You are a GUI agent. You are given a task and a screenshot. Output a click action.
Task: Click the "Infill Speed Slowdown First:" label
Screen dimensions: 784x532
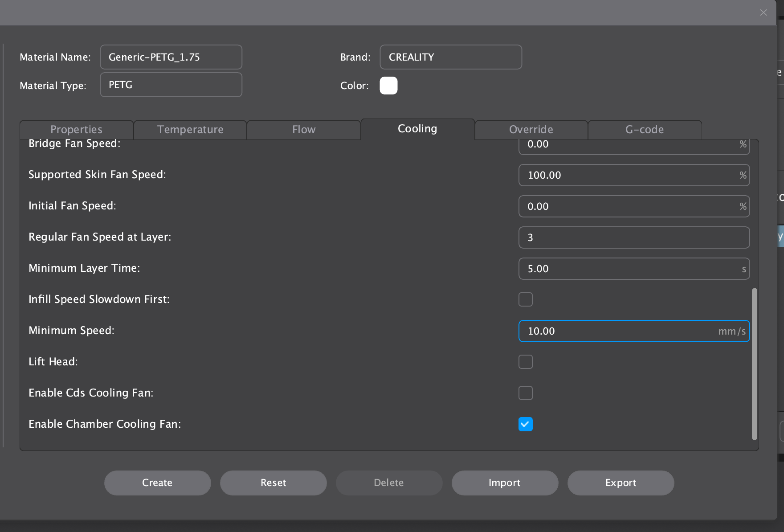coord(99,299)
